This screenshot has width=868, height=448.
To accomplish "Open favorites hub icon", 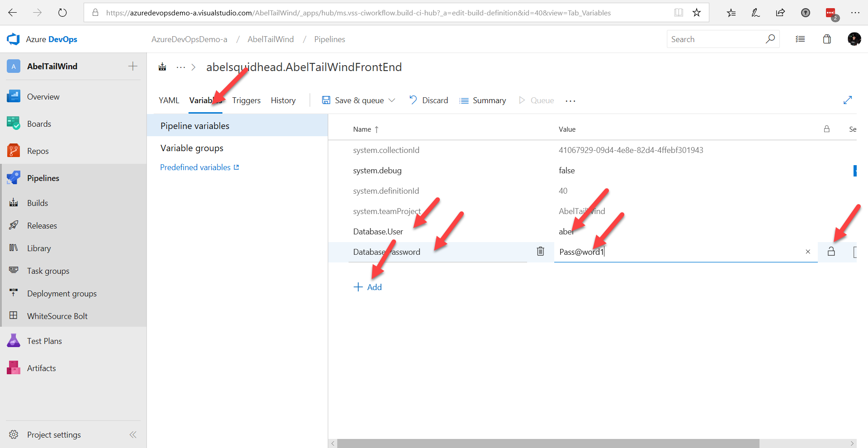I will coord(731,13).
